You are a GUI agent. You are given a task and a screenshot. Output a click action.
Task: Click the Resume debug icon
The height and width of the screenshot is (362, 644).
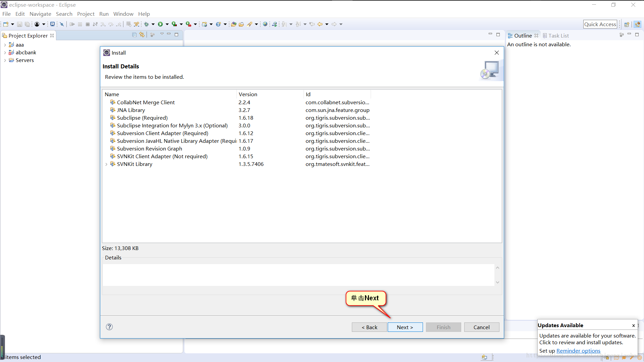pyautogui.click(x=72, y=24)
